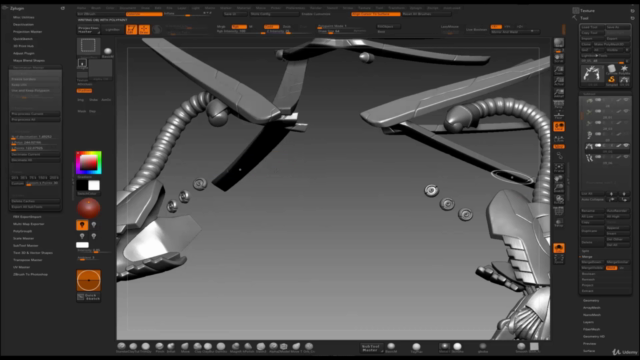The height and width of the screenshot is (360, 640).
Task: Select PolyMesh3D star tool thumbnail
Action: pos(624,69)
